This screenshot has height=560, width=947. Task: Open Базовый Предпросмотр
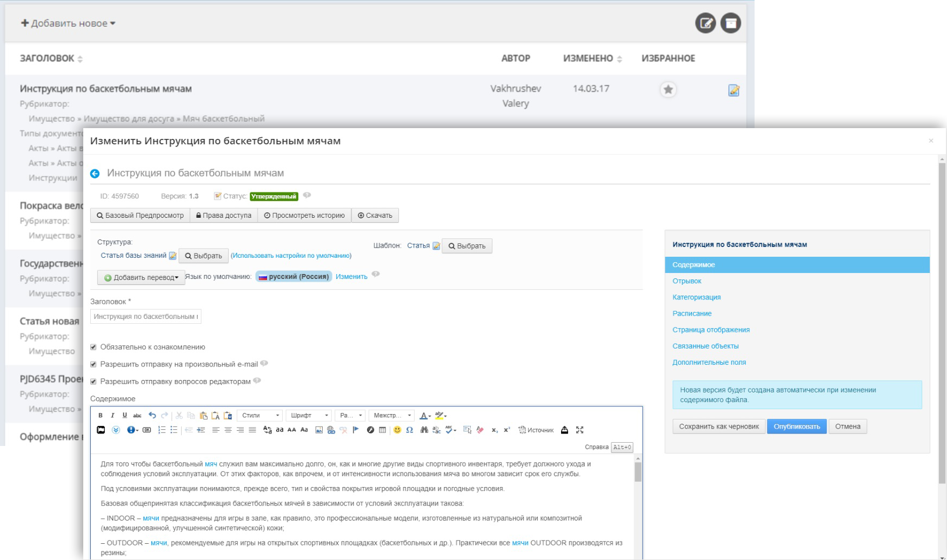click(140, 215)
